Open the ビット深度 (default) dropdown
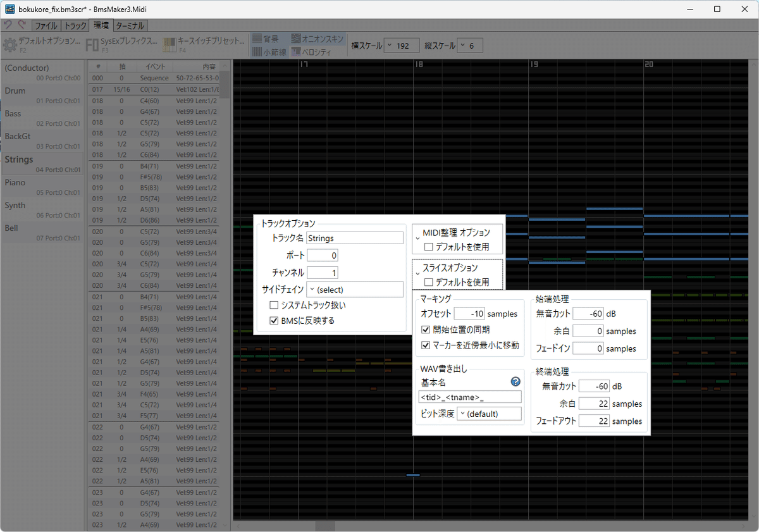This screenshot has height=532, width=759. click(x=489, y=414)
